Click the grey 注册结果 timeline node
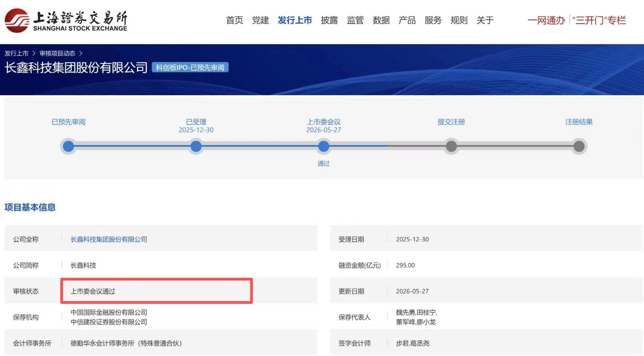This screenshot has height=356, width=644. coord(579,146)
